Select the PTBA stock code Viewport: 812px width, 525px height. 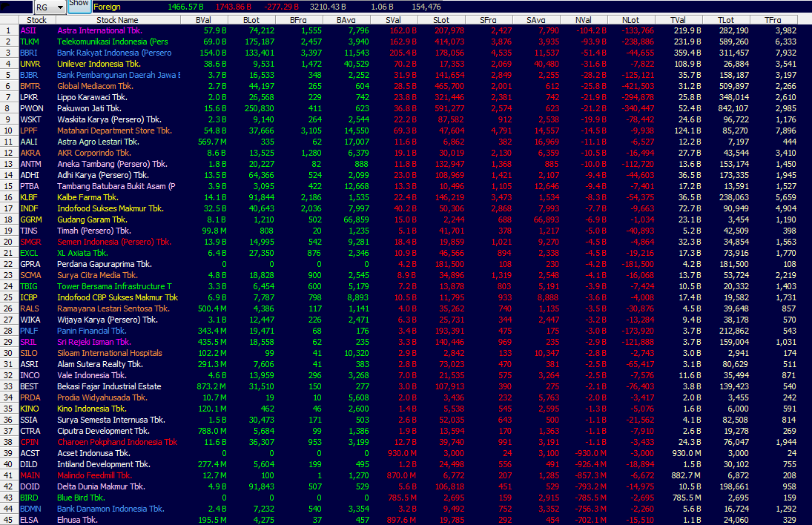(30, 186)
